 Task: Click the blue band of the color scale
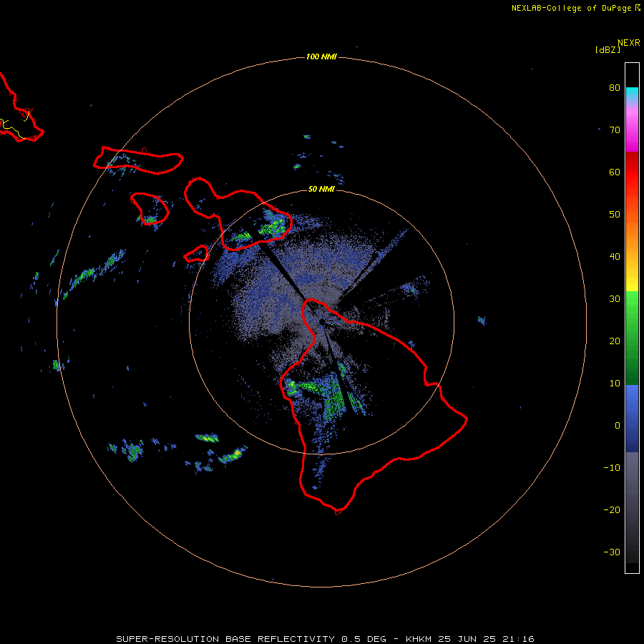point(632,419)
